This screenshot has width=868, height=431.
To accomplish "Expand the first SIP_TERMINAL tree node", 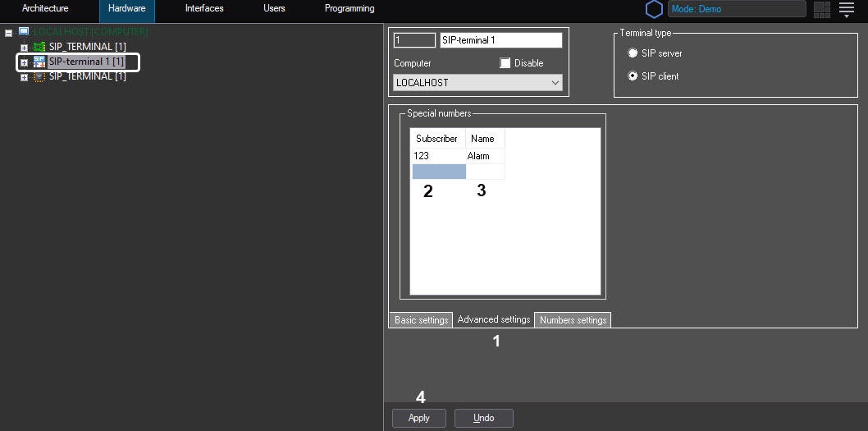I will 24,48.
